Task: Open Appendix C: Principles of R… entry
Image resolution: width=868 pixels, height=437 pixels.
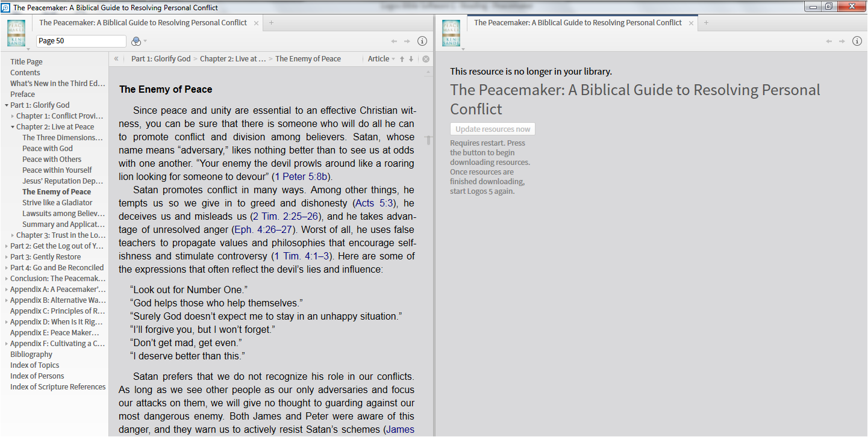Action: click(x=58, y=311)
